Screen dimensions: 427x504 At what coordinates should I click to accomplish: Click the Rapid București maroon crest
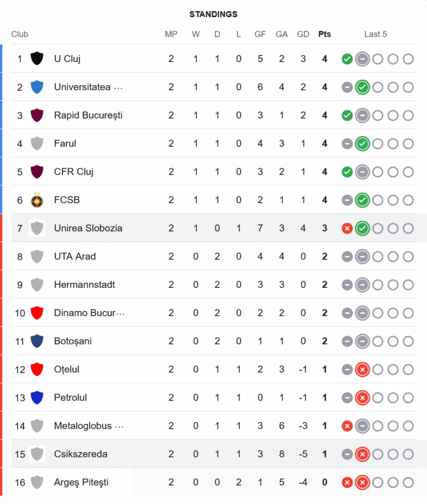(37, 115)
